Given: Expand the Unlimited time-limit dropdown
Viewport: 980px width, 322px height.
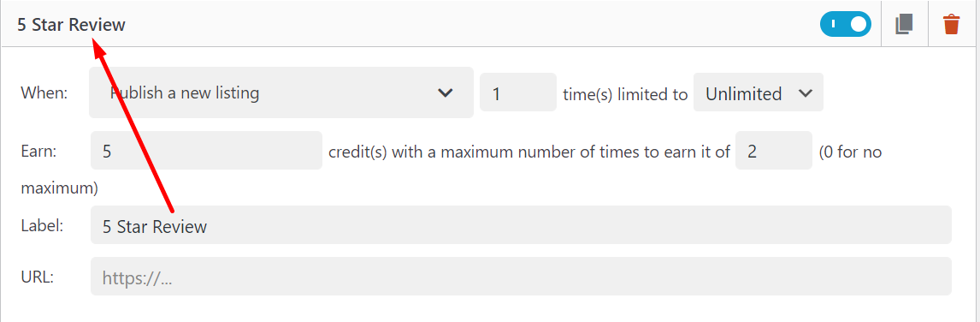Looking at the screenshot, I should tap(759, 92).
